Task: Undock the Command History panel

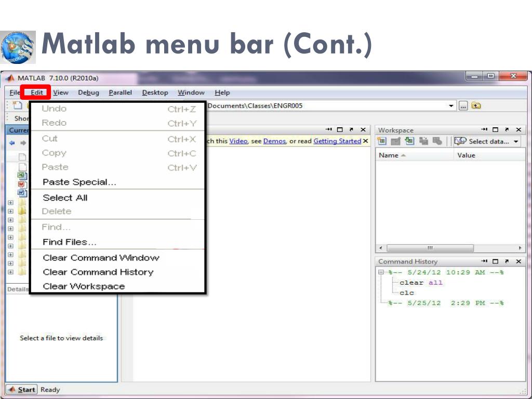Action: point(507,261)
